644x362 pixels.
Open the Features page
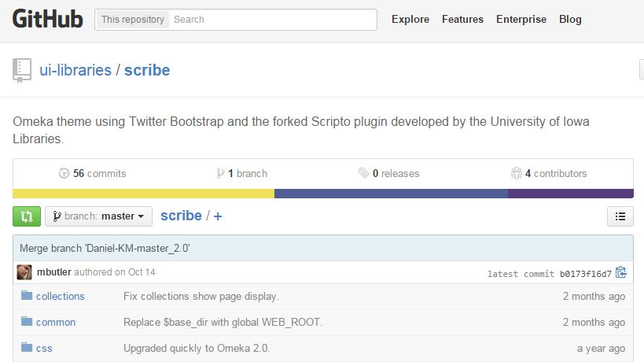coord(462,19)
